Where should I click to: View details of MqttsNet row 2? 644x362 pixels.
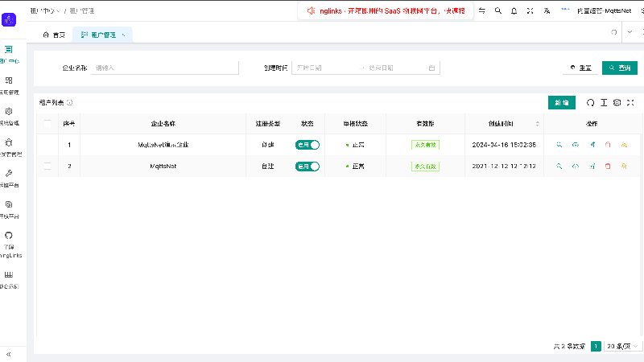pos(559,167)
